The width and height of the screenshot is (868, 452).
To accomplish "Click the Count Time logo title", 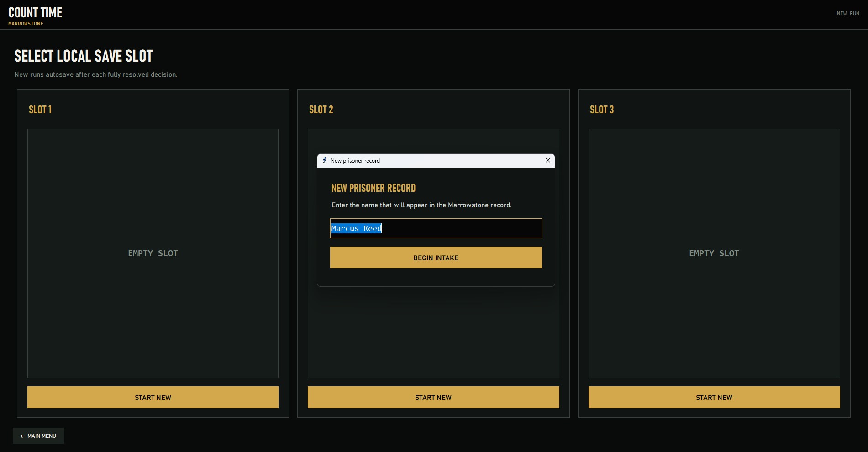I will pyautogui.click(x=35, y=13).
